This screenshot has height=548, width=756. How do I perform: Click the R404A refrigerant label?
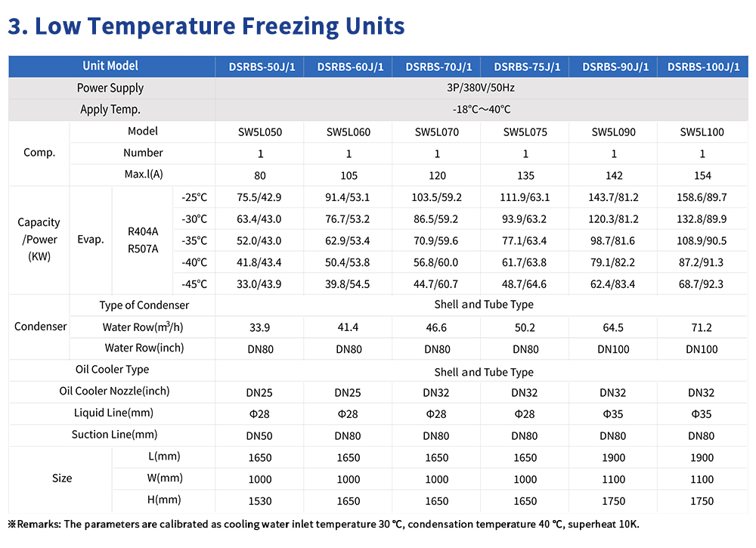click(143, 231)
